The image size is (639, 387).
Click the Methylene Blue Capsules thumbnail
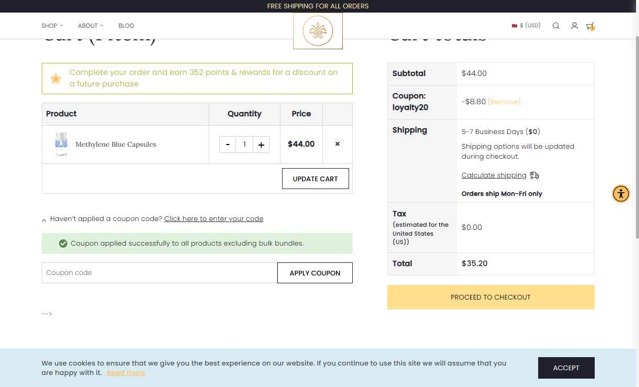point(61,144)
